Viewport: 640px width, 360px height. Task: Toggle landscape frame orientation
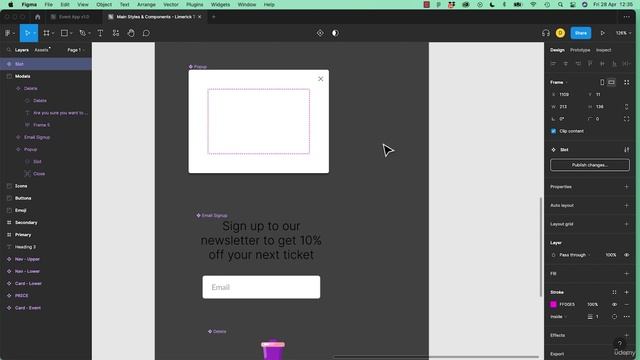611,82
